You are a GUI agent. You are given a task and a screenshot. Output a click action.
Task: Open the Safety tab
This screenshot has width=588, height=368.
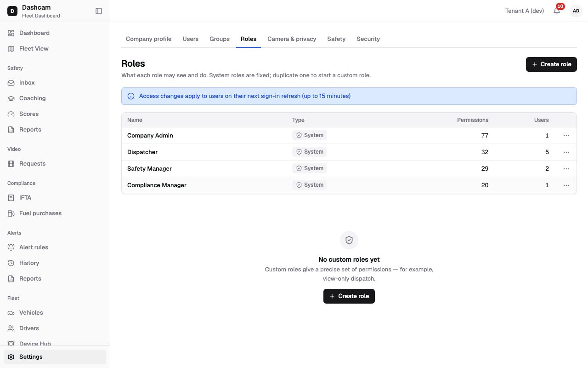tap(336, 39)
